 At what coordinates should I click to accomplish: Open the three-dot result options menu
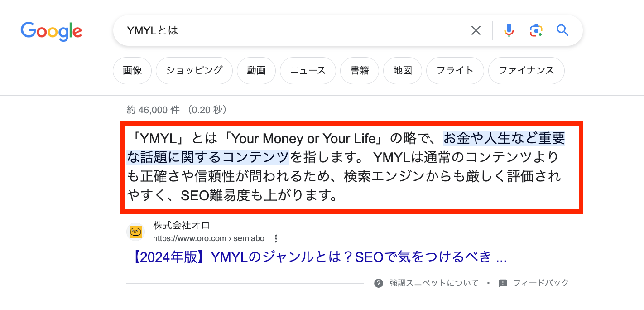[x=276, y=238]
